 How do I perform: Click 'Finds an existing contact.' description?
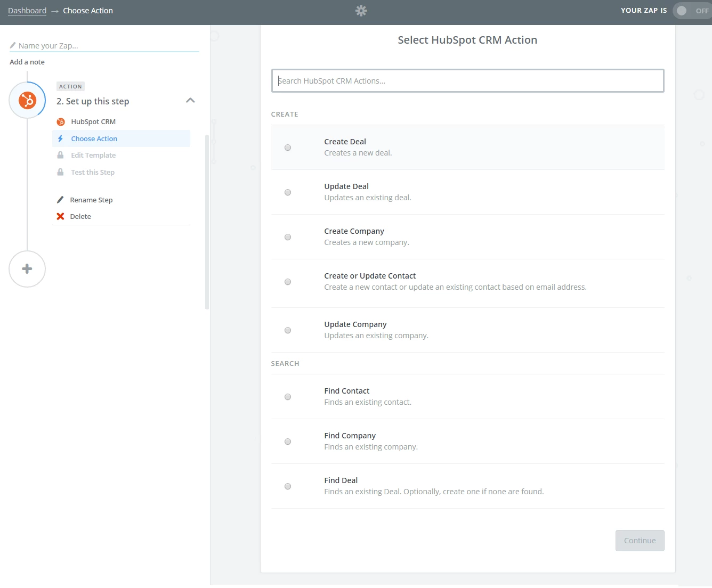tap(368, 402)
